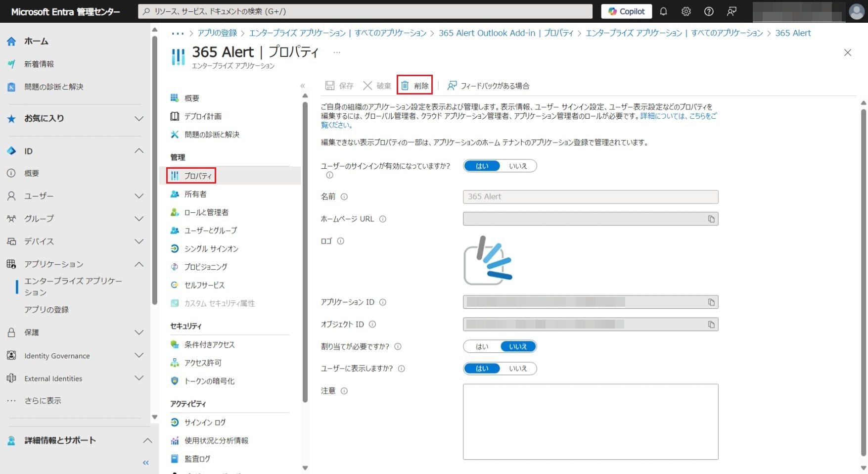Click the notifications bell icon
This screenshot has width=868, height=474.
click(663, 11)
